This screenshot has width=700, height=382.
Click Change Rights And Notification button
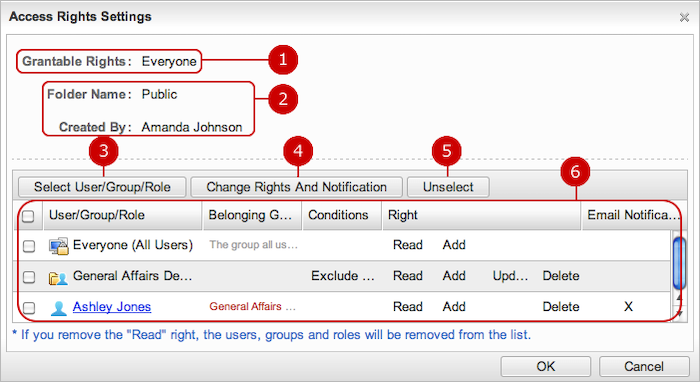tap(296, 187)
